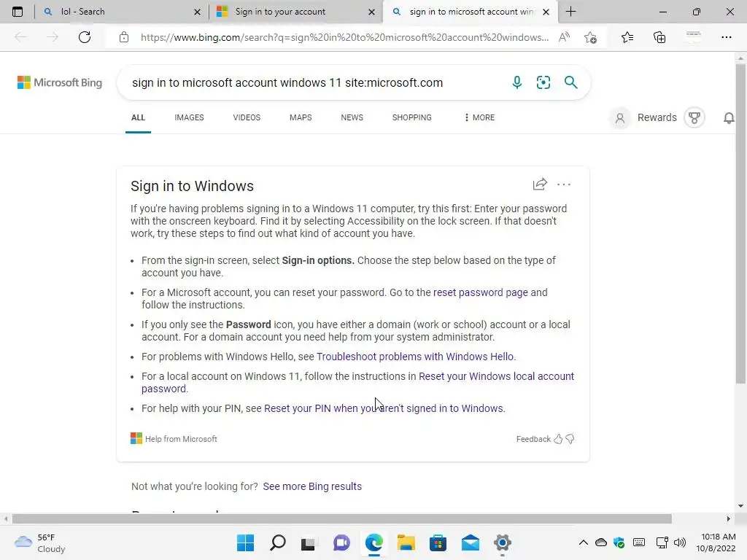Image resolution: width=747 pixels, height=560 pixels.
Task: Give thumbs down feedback
Action: click(x=570, y=439)
